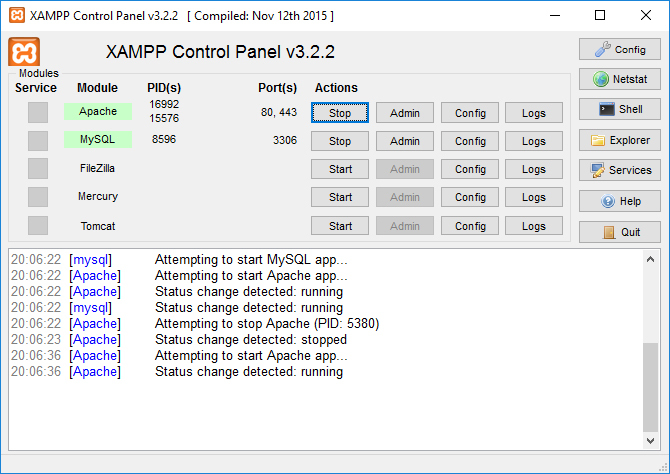Toggle the MySQL service checkbox
Image resolution: width=670 pixels, height=474 pixels.
pyautogui.click(x=38, y=141)
